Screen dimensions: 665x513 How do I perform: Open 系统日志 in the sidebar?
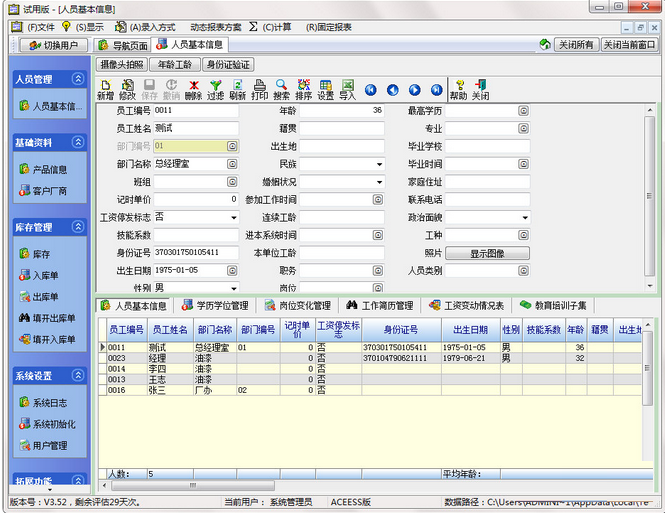click(43, 402)
